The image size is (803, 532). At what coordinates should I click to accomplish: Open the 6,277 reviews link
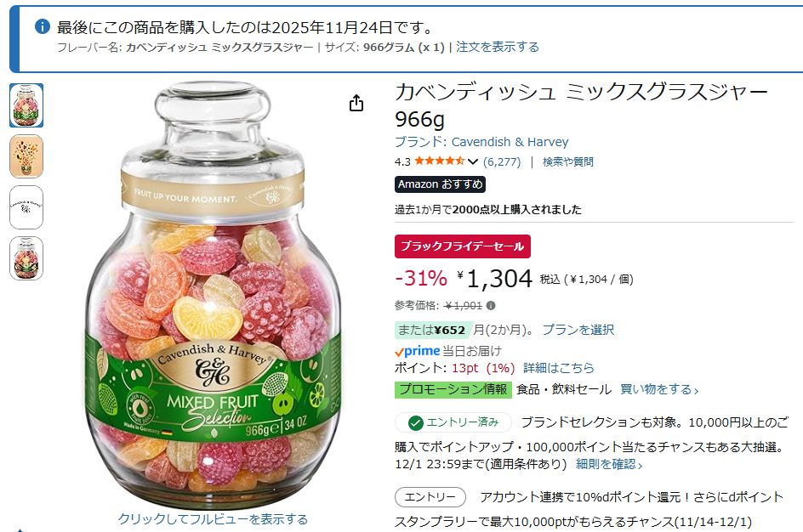[x=502, y=161]
